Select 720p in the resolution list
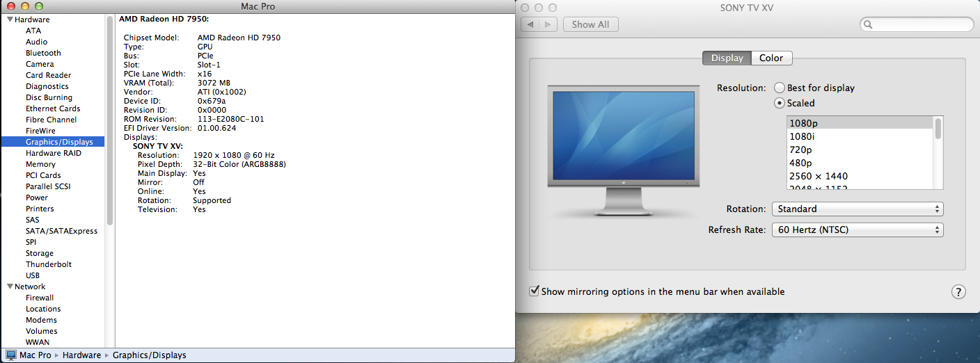Screen dimensions: 980x363 coord(860,150)
